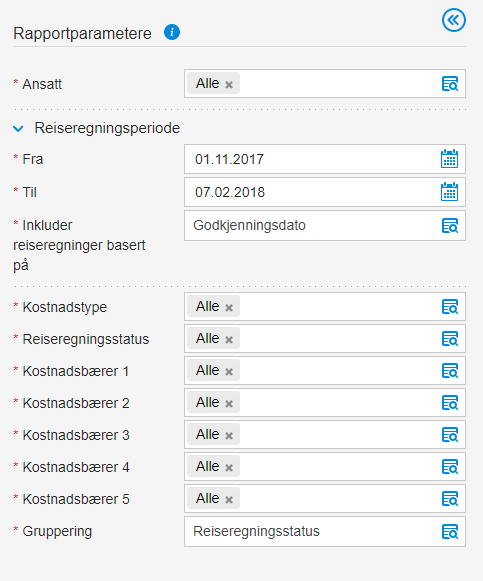Image resolution: width=483 pixels, height=581 pixels.
Task: Remove the Alle tag from Kostnadsbærer 2
Action: (x=229, y=404)
